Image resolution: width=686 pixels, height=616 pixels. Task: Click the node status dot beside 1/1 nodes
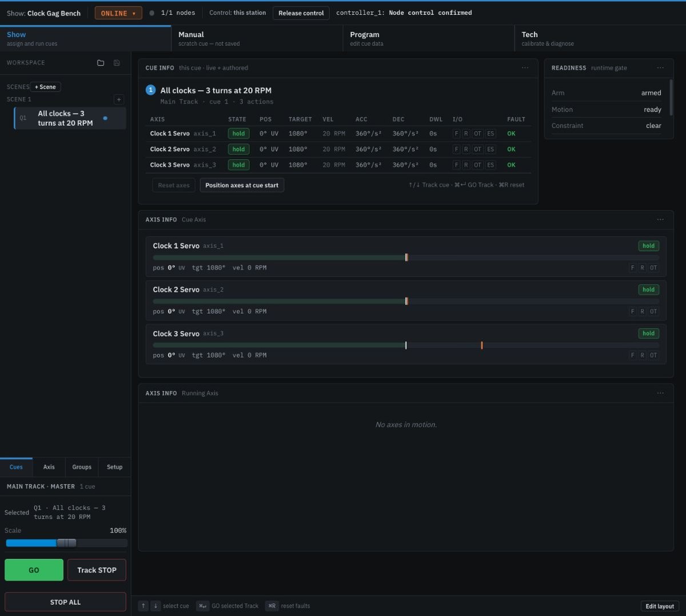[x=151, y=13]
